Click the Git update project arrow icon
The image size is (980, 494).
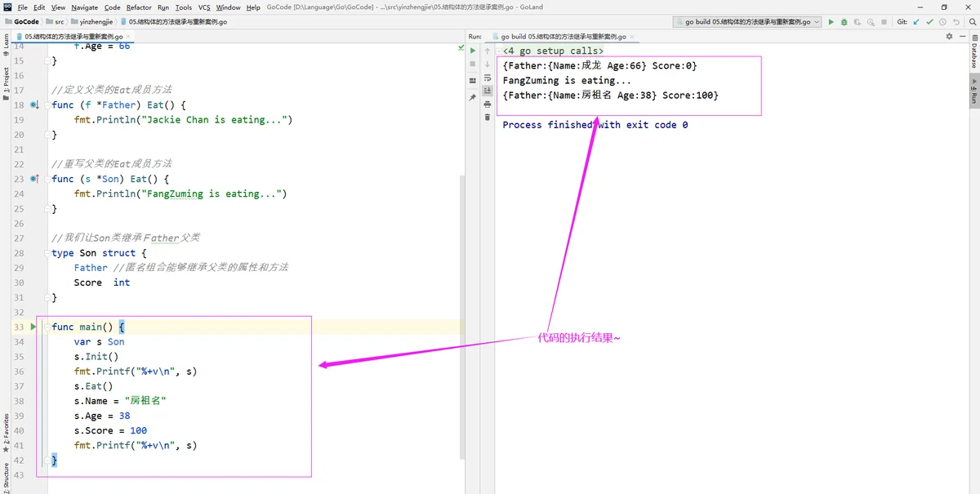[x=915, y=22]
